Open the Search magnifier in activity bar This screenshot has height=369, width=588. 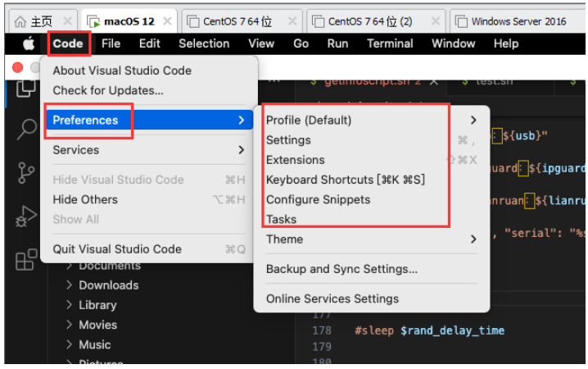point(26,130)
